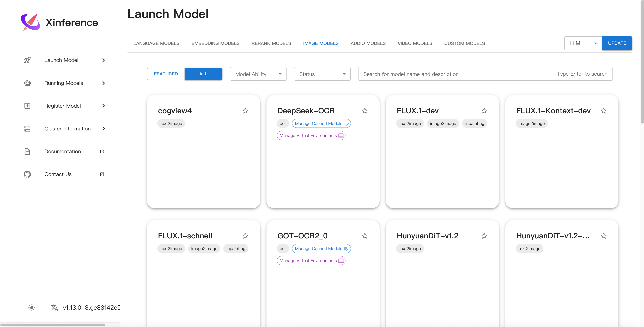Click the external-link icon on Contact Us row
Screen dimensions: 644x327
pos(102,174)
